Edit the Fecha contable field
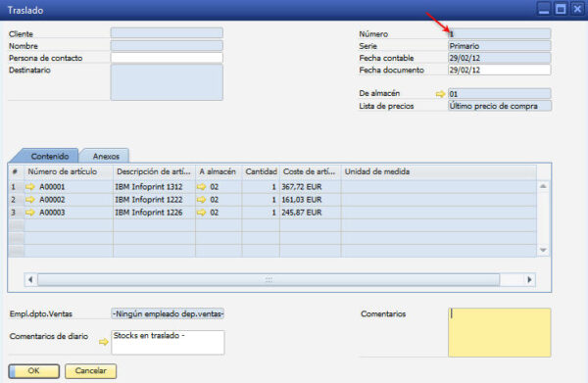 click(499, 58)
